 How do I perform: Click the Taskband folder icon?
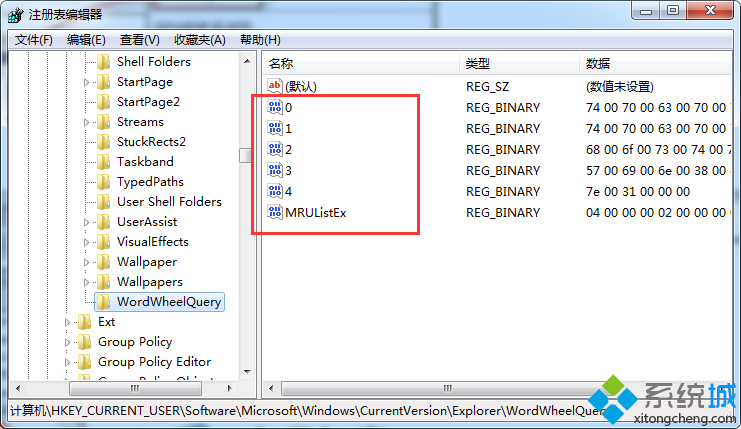click(103, 162)
